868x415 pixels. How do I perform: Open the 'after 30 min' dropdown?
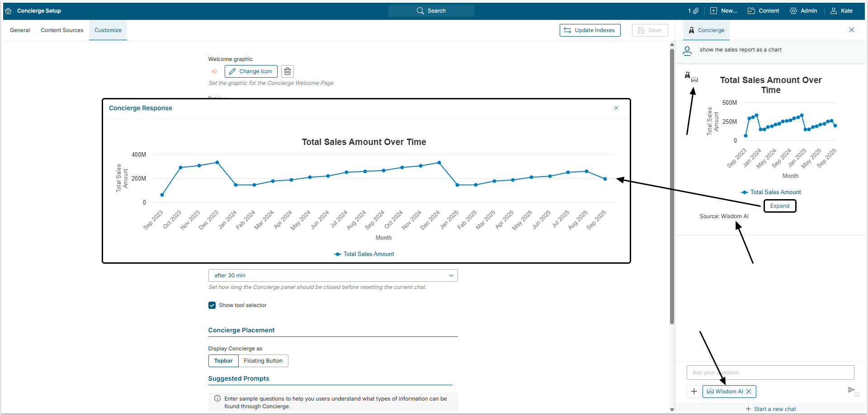click(333, 275)
